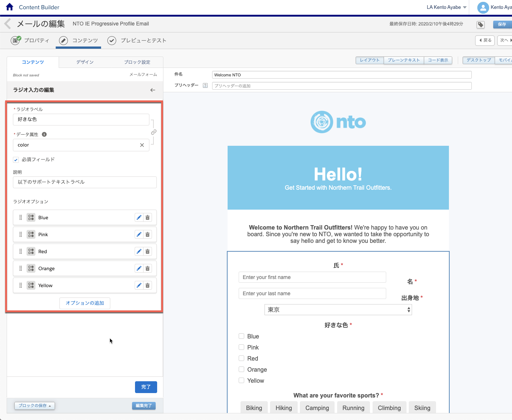512x420 pixels.
Task: Switch to the ブロック設定 panel tab
Action: (137, 62)
